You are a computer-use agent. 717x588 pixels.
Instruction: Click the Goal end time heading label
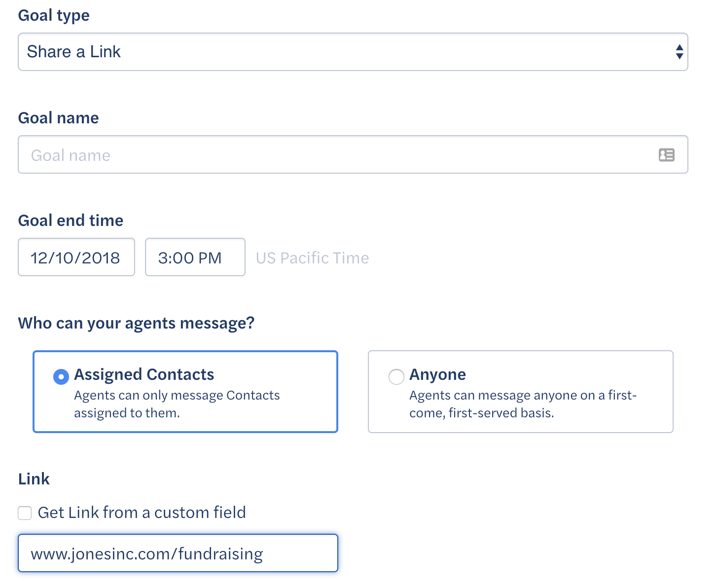click(x=71, y=220)
